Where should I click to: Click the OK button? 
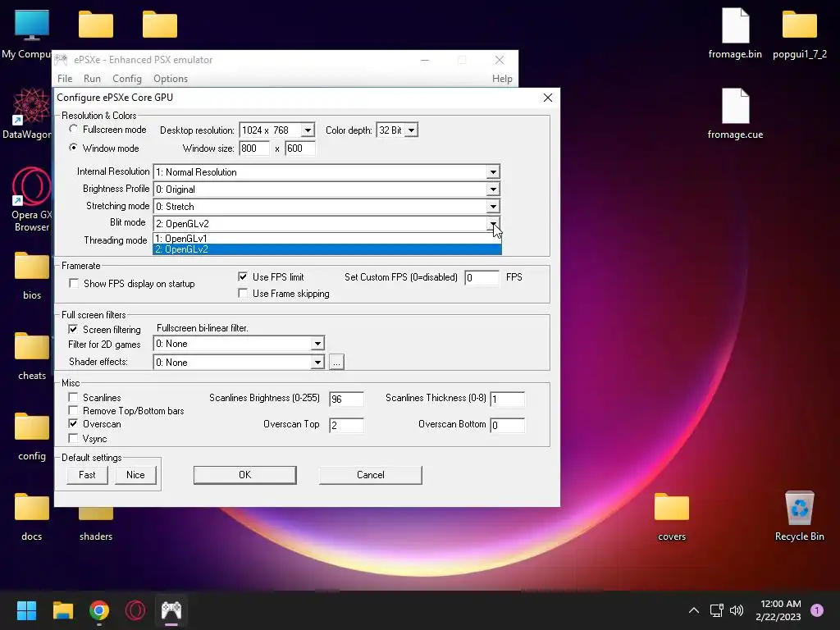(244, 475)
